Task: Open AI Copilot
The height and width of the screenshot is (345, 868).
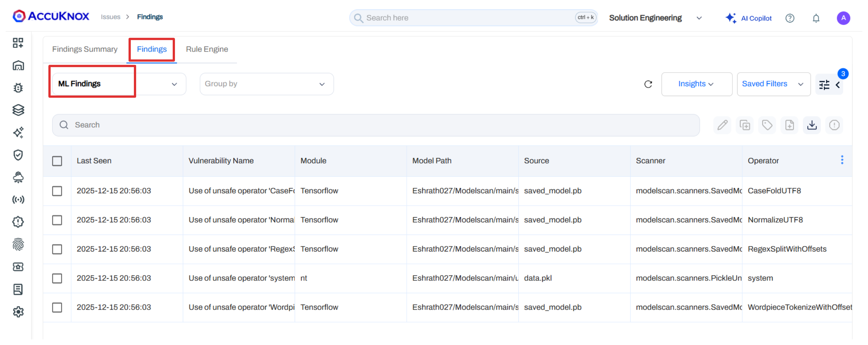Action: pos(748,18)
